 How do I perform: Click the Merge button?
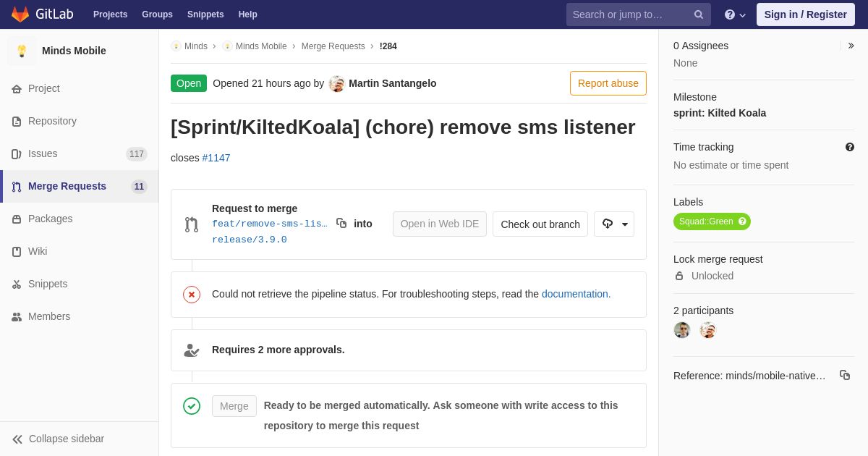[234, 406]
